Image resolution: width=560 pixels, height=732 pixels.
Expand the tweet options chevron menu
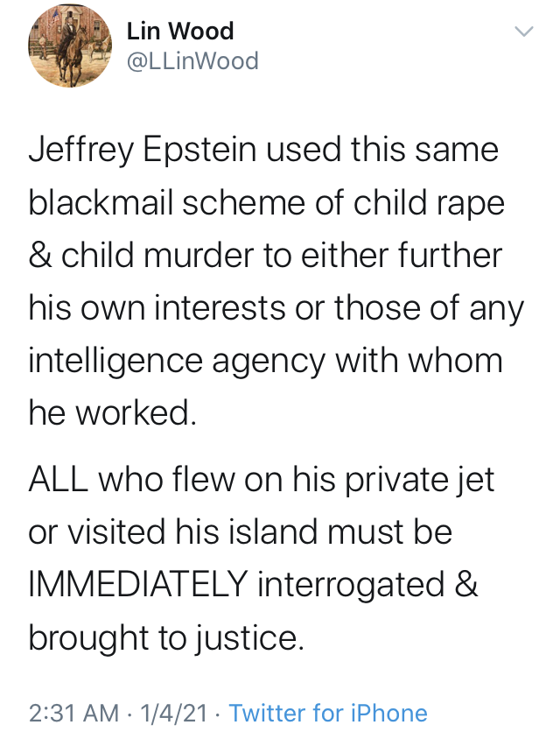click(x=523, y=32)
